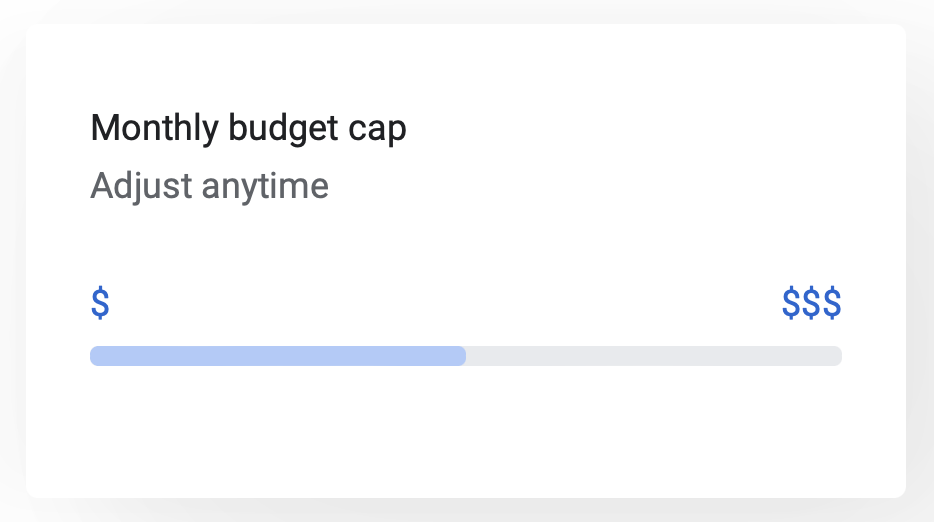This screenshot has width=934, height=522.
Task: Click the word "cap" in the heading
Action: pyautogui.click(x=381, y=131)
